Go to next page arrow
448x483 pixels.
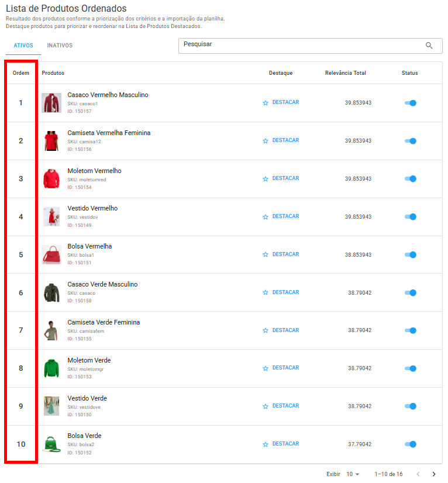pyautogui.click(x=434, y=474)
